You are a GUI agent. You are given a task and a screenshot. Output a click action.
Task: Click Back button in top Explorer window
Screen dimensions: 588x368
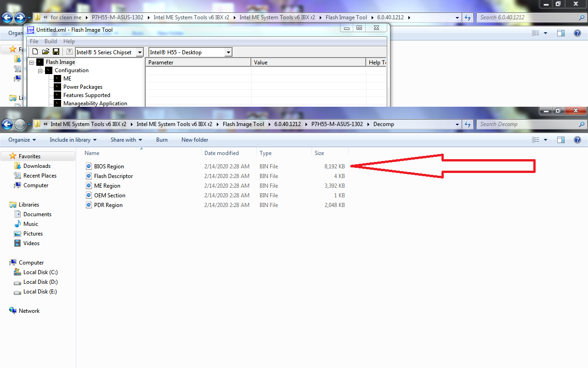[x=7, y=17]
